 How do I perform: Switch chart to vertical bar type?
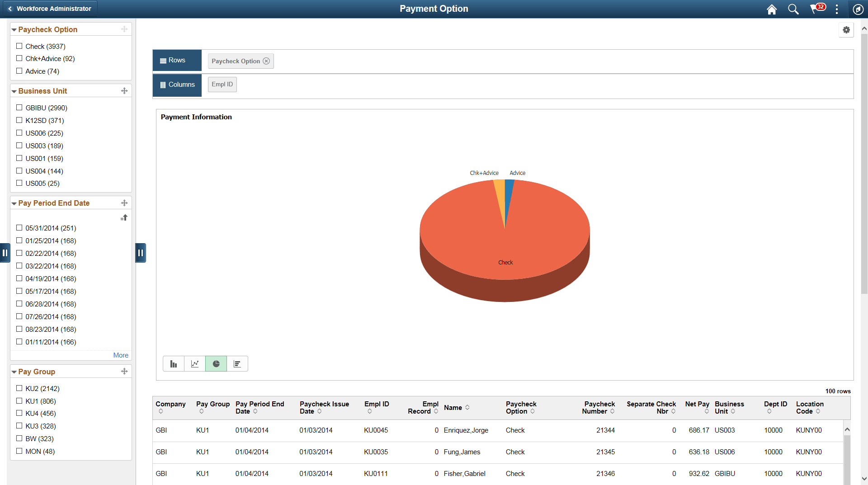[173, 363]
